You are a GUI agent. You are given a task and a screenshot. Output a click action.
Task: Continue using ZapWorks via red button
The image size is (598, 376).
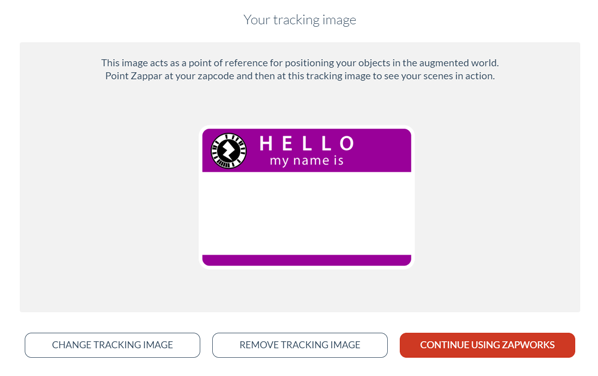(x=487, y=345)
